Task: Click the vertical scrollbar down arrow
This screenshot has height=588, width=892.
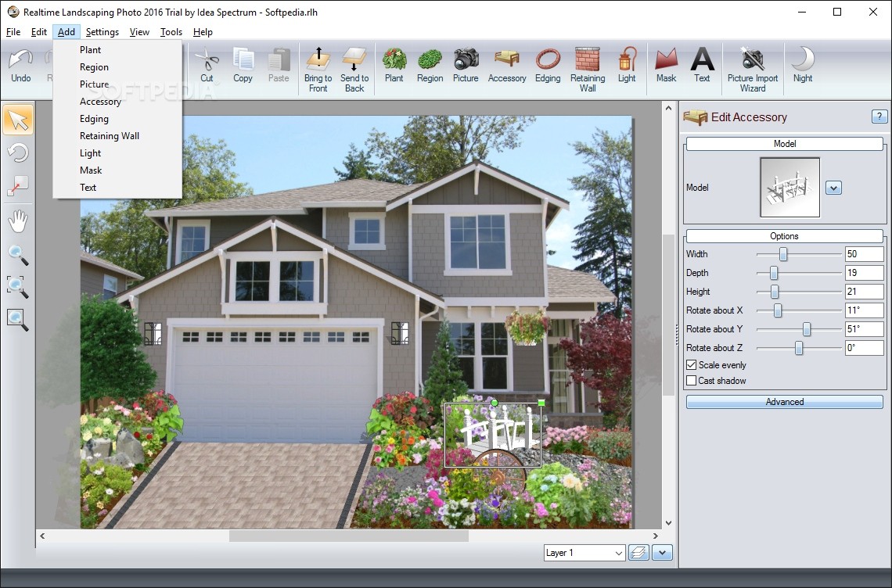Action: [x=668, y=522]
